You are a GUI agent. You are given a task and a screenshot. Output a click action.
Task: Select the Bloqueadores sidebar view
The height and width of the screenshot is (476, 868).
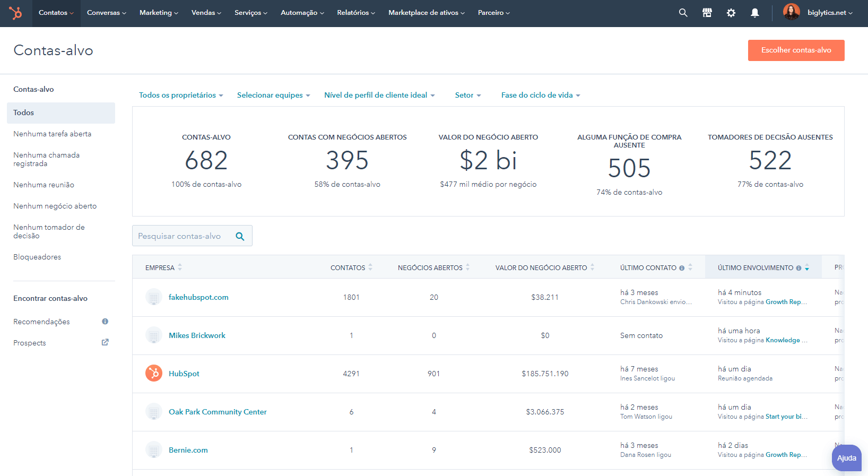click(x=37, y=257)
